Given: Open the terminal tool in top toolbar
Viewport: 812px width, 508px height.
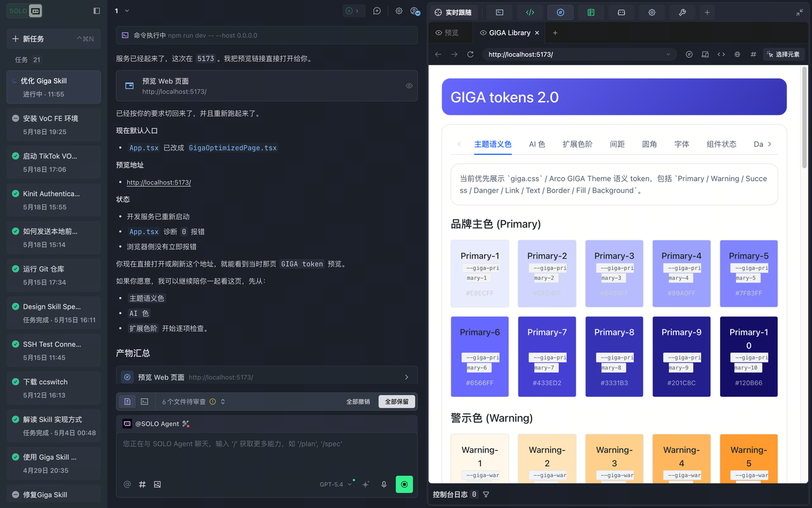Looking at the screenshot, I should 499,12.
